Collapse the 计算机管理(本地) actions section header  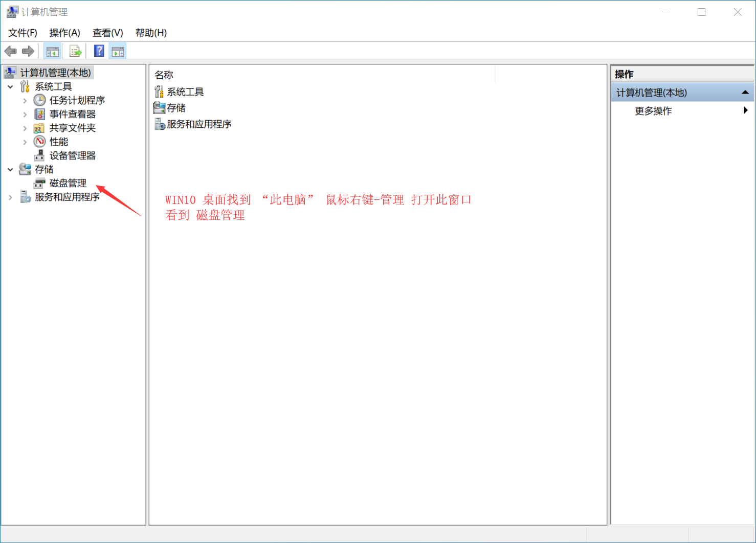click(745, 93)
